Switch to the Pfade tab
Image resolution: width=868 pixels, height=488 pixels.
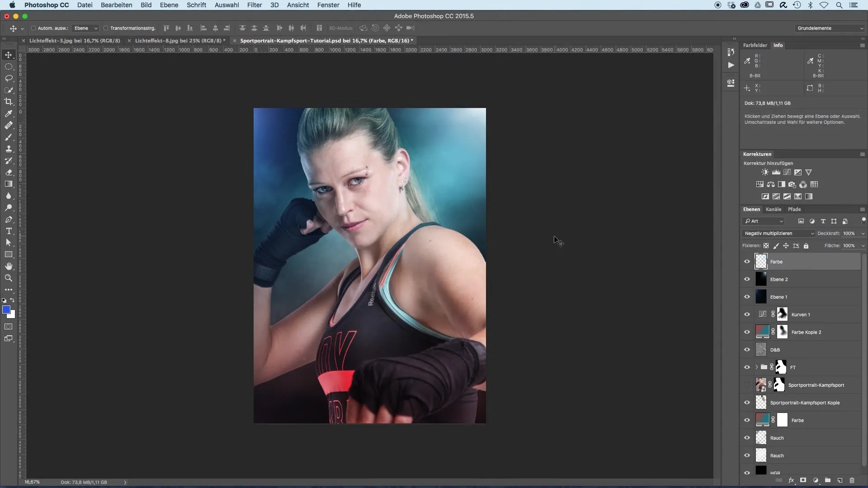click(x=794, y=209)
